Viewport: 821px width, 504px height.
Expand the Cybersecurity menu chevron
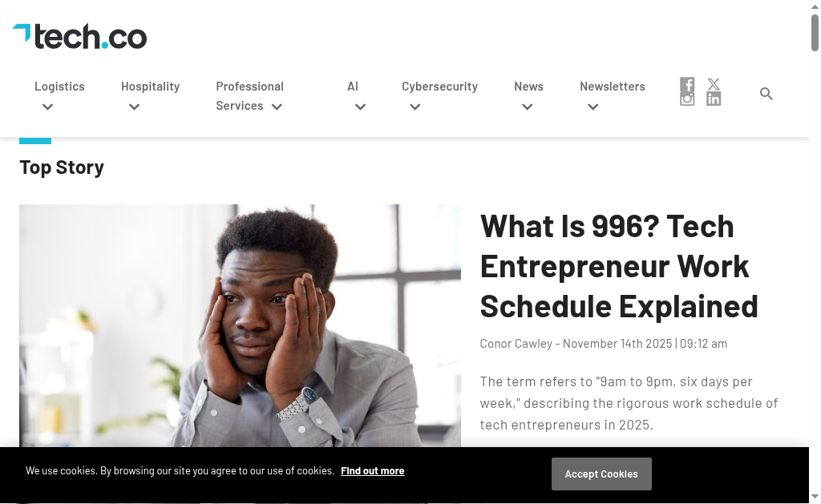point(415,107)
